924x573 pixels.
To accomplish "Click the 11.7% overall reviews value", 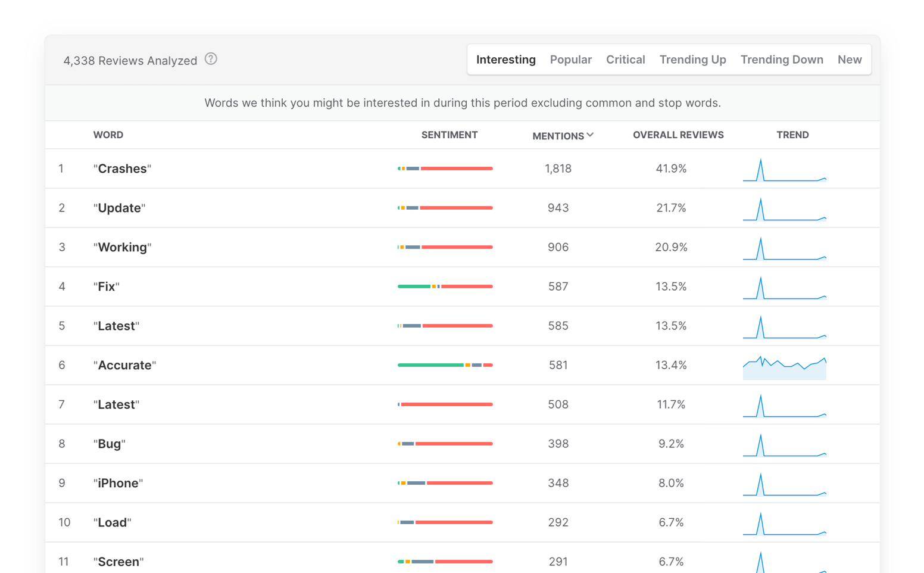I will (671, 404).
